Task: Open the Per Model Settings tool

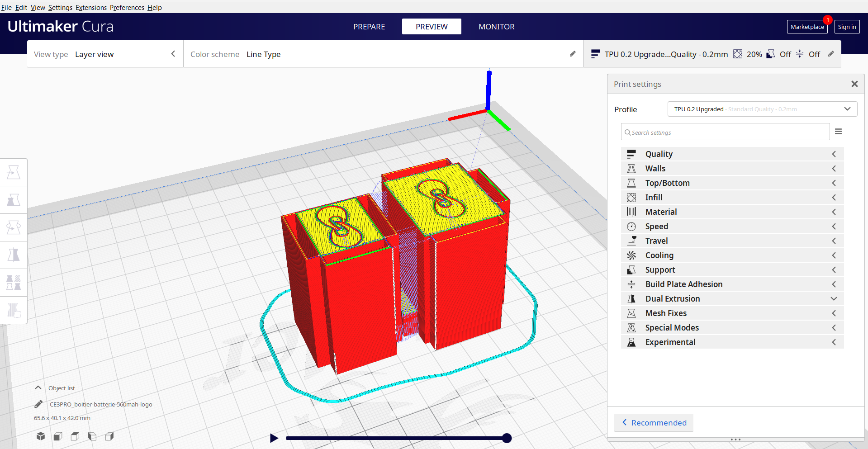Action: 14,283
